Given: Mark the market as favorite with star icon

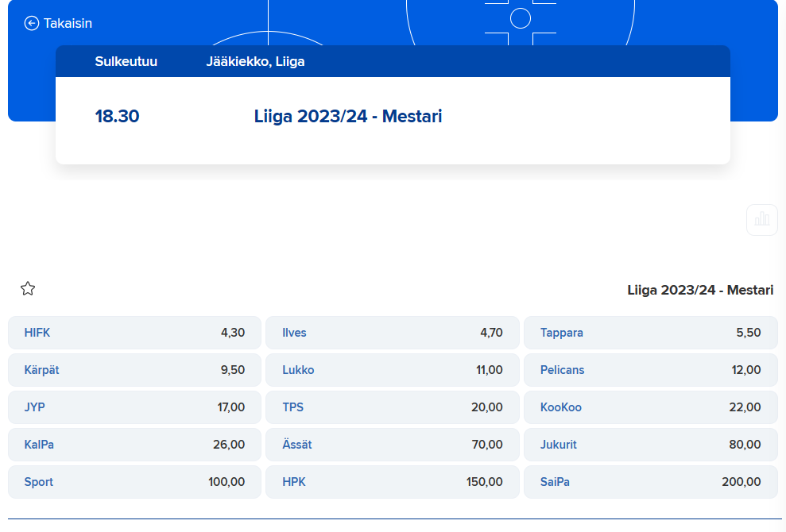Looking at the screenshot, I should pyautogui.click(x=28, y=289).
